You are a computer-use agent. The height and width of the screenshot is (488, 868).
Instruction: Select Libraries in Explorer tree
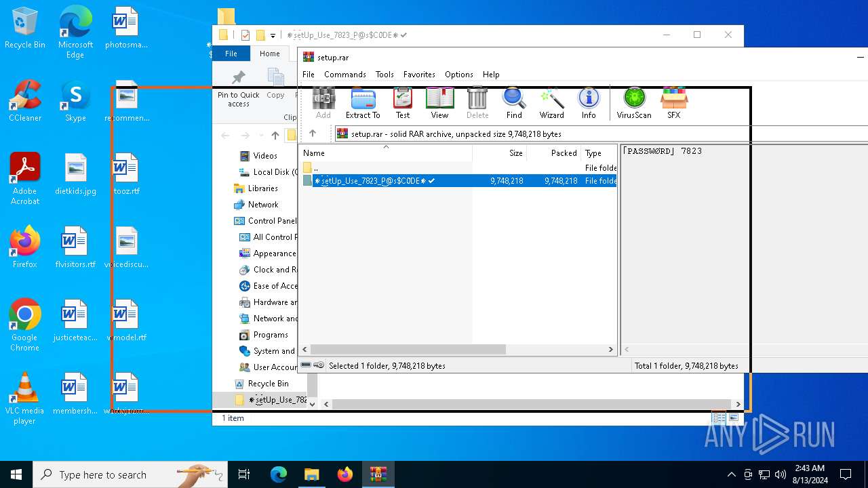(x=263, y=188)
